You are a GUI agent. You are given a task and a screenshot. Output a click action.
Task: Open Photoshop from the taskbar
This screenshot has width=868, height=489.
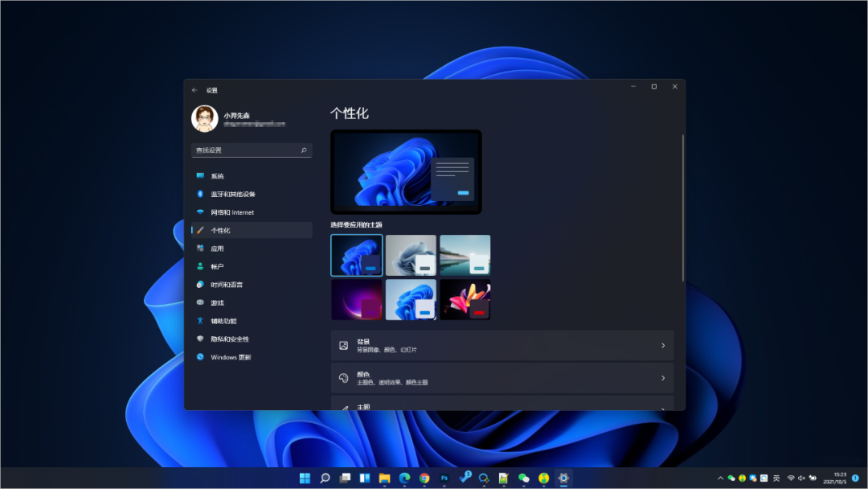coord(444,478)
